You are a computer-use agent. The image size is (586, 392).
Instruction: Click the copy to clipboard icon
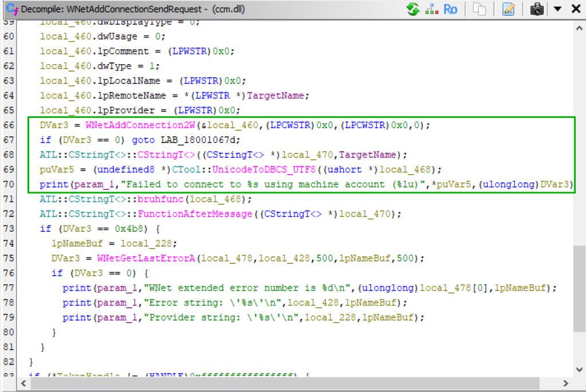480,9
